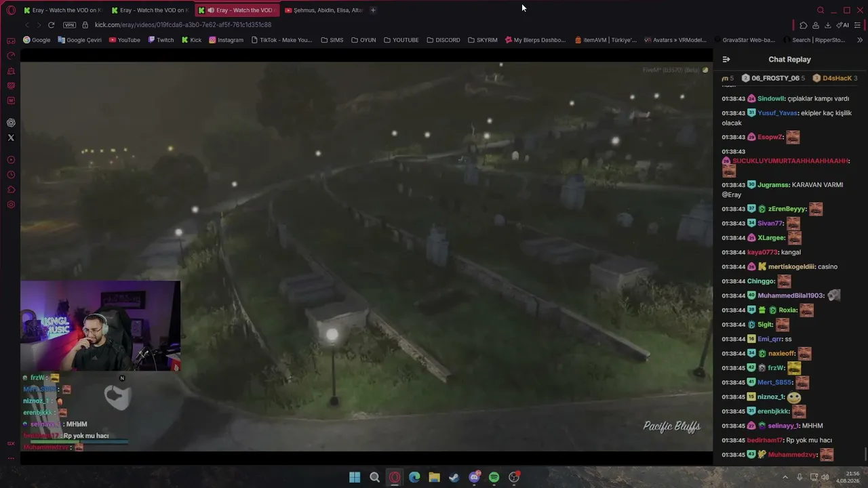Click username Jugramss in chat replay
Screen dimensions: 868x488
(x=773, y=185)
